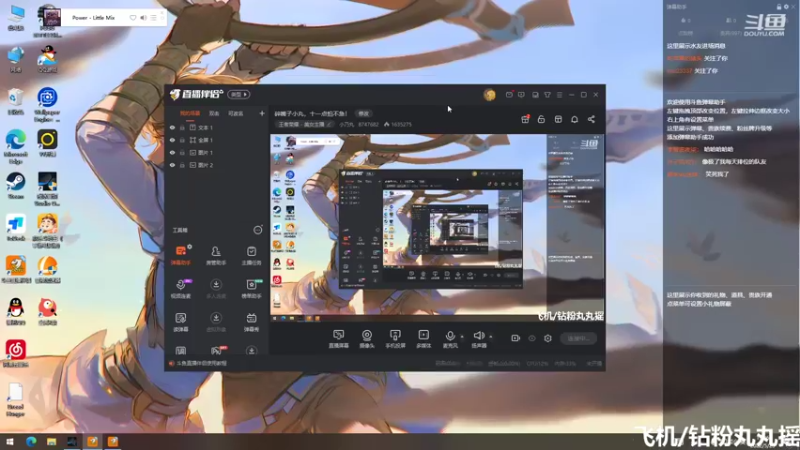Click the stream title text above the preview
This screenshot has height=450, width=800.
pos(311,114)
